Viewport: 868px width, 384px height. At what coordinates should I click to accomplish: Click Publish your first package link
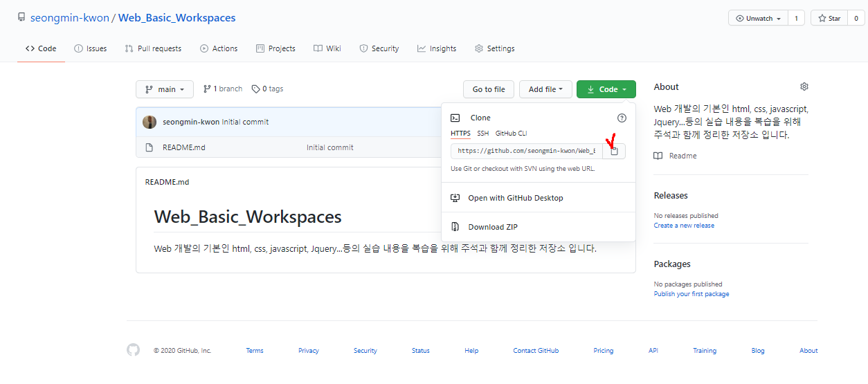click(691, 294)
